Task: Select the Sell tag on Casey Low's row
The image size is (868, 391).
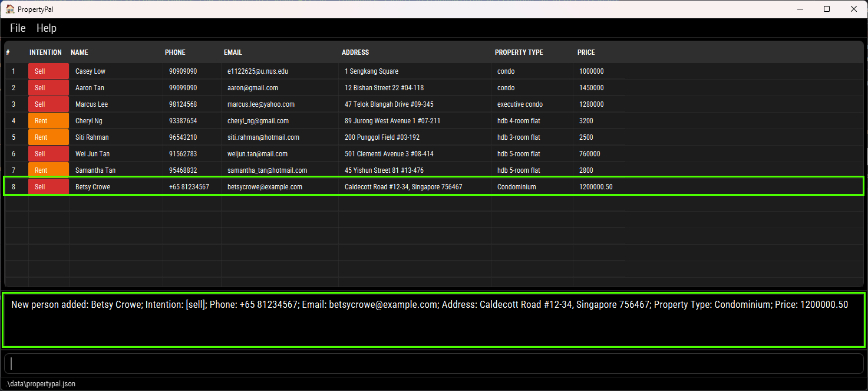Action: 48,71
